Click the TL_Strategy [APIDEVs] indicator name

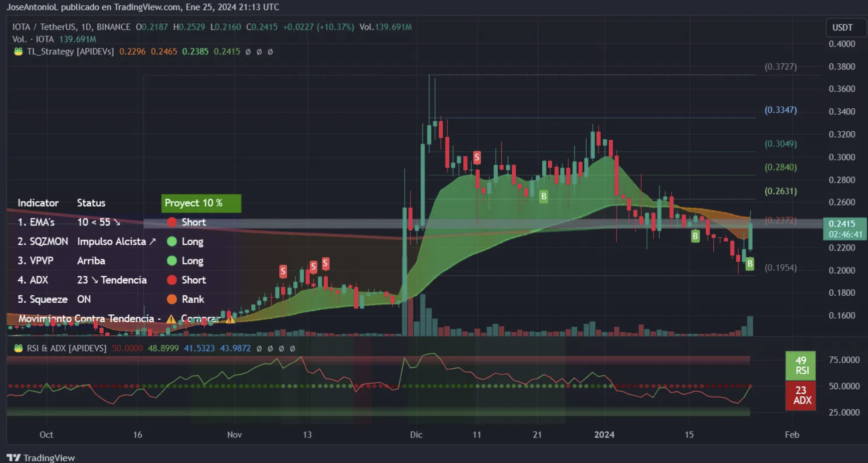70,51
